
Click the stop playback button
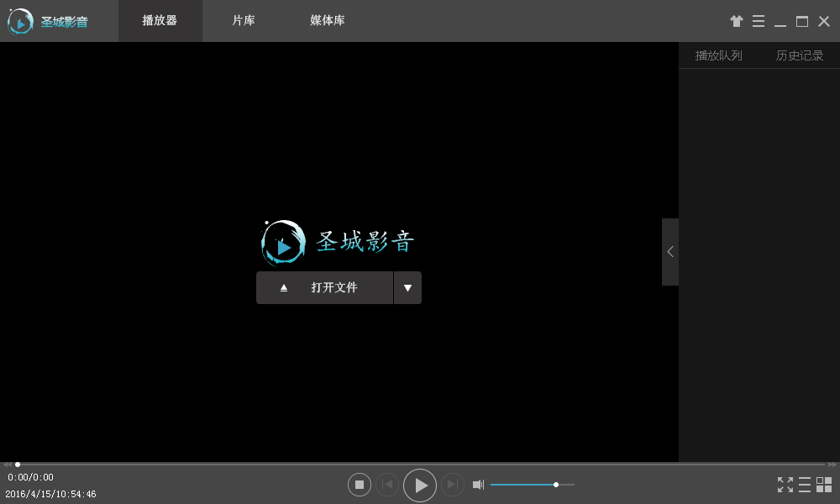(360, 485)
